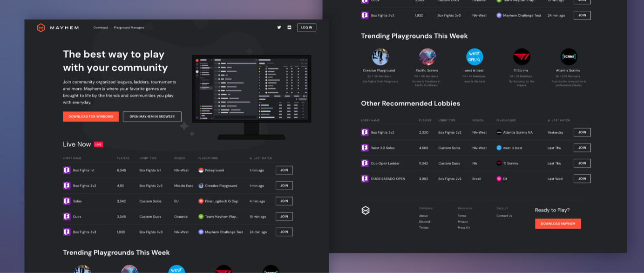Screen dimensions: 644x273
Task: Click the LIVE badge next to Live Now
Action: click(98, 144)
